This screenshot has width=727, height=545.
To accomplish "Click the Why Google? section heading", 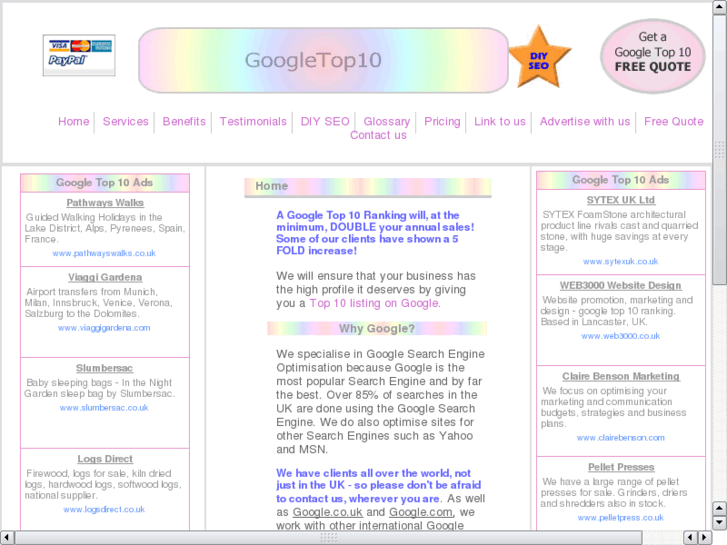I will click(377, 328).
